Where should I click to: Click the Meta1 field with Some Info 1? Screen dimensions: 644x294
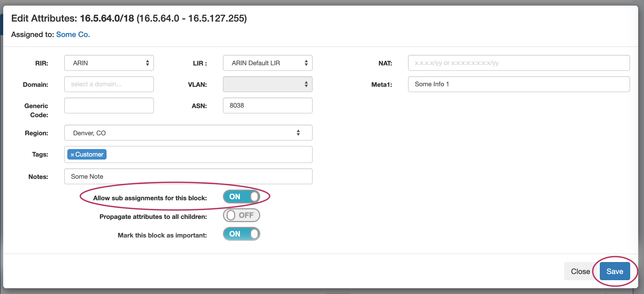519,84
